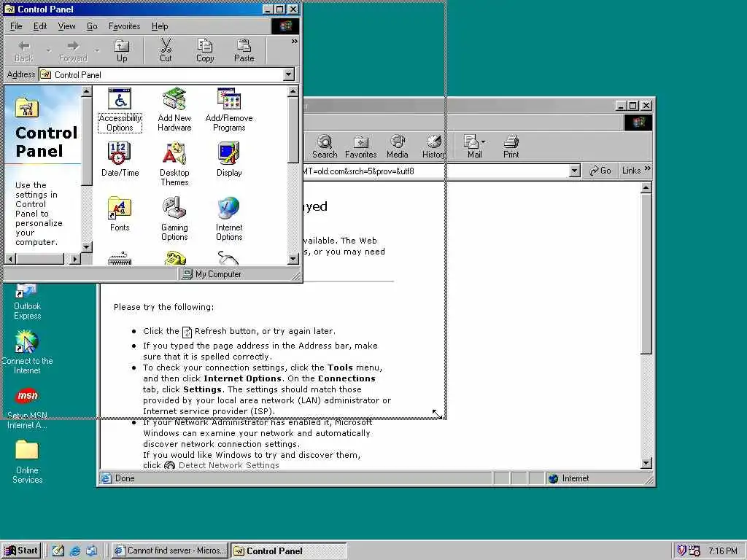The width and height of the screenshot is (747, 560).
Task: Open Connect to the Internet desktop shortcut
Action: pyautogui.click(x=27, y=352)
